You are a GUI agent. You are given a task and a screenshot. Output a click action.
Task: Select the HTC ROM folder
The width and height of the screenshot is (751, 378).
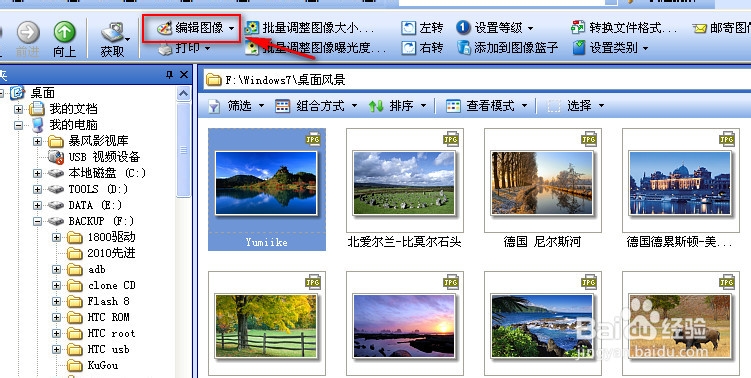click(108, 317)
